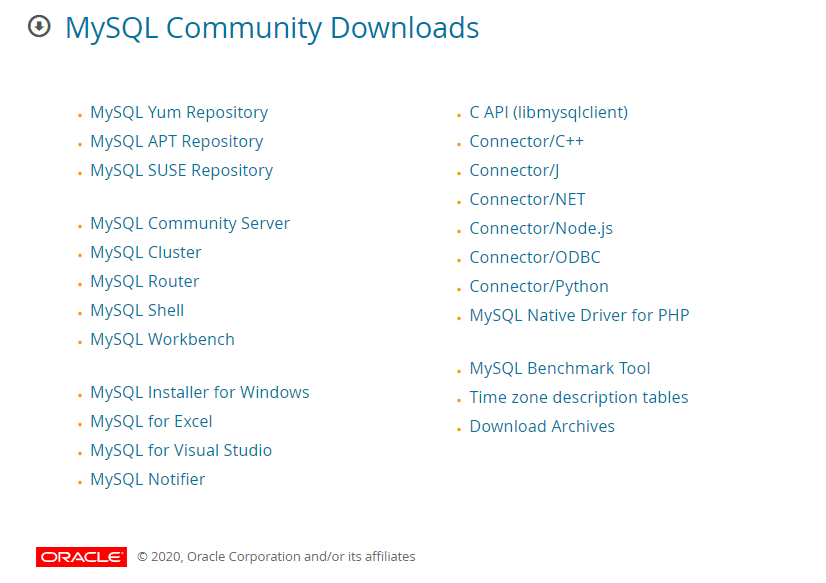Open the Time zone description tables page
This screenshot has width=826, height=583.
point(578,397)
